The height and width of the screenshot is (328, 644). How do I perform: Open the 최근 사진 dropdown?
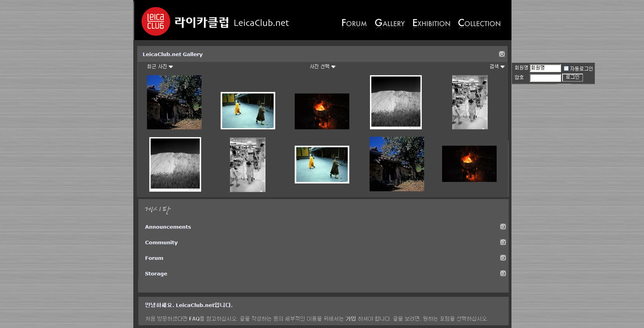(160, 67)
